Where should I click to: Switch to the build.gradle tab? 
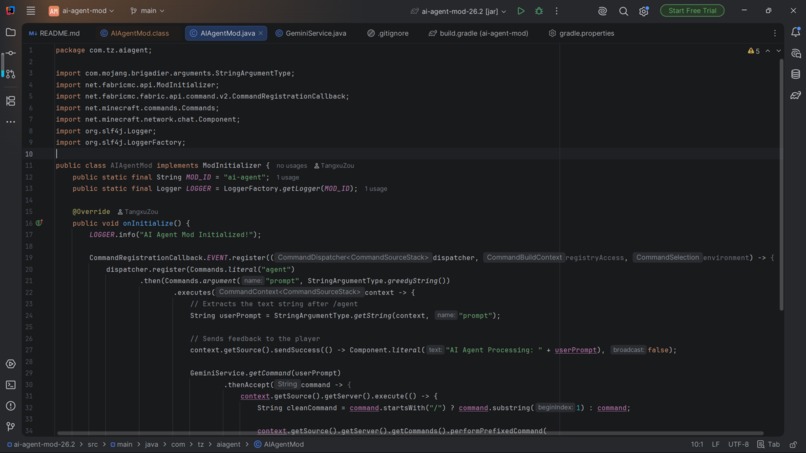pyautogui.click(x=478, y=33)
